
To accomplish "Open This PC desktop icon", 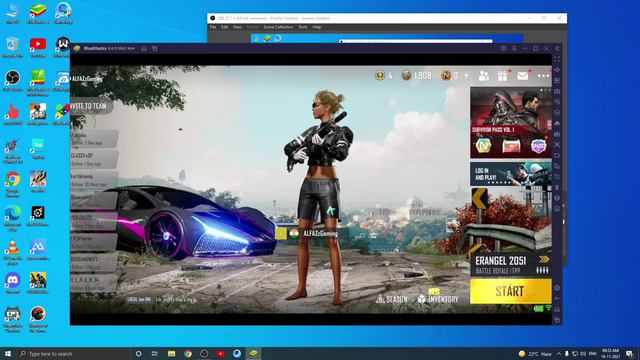I will tap(13, 13).
